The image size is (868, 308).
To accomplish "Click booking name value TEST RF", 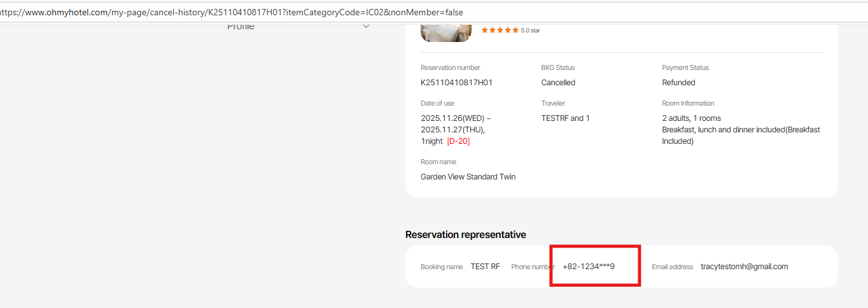I will (x=485, y=267).
